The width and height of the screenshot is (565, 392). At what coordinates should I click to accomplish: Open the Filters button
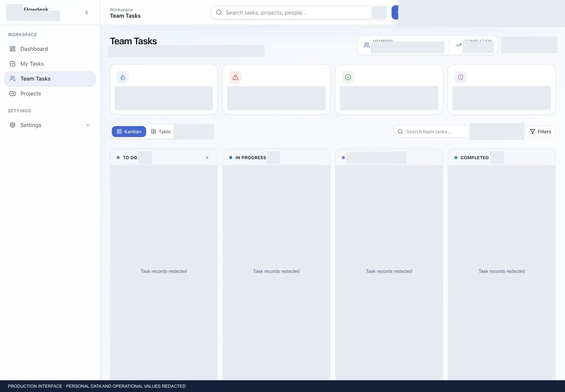540,132
